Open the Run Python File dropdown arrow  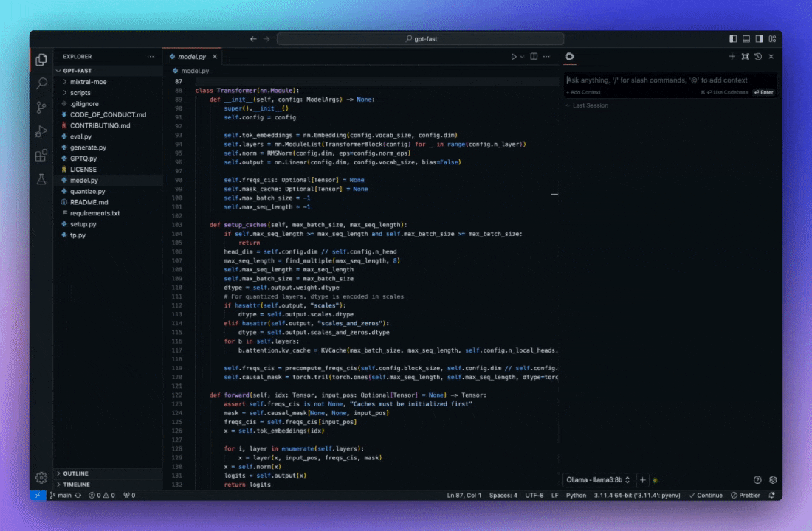[522, 57]
